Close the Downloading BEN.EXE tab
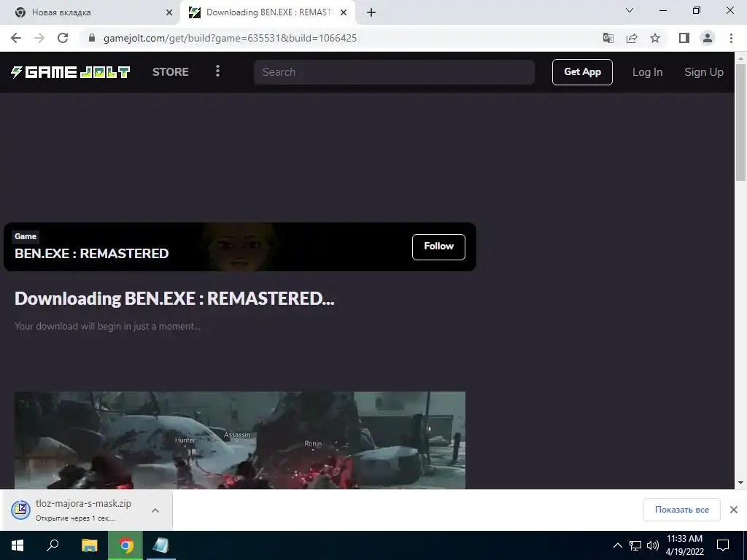Viewport: 747px width, 560px height. [x=344, y=12]
